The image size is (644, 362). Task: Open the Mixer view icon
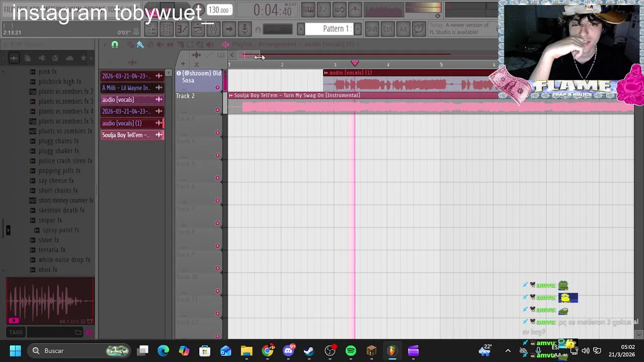(x=213, y=29)
